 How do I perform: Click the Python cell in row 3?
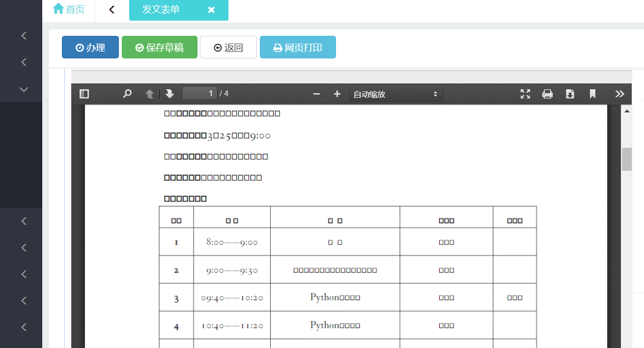(335, 297)
